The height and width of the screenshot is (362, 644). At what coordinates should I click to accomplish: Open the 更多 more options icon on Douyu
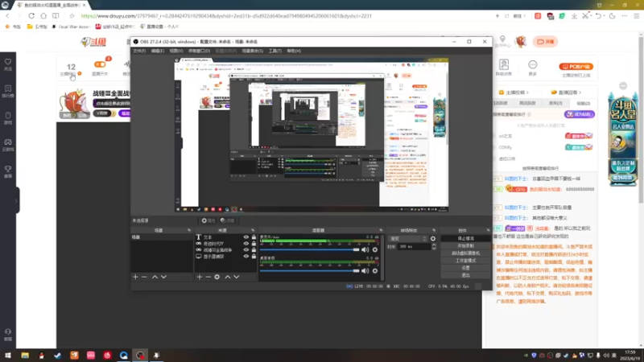coord(533,68)
